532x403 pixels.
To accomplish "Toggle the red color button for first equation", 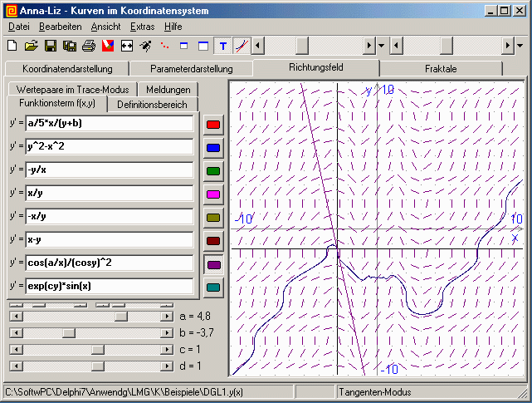I will click(213, 124).
